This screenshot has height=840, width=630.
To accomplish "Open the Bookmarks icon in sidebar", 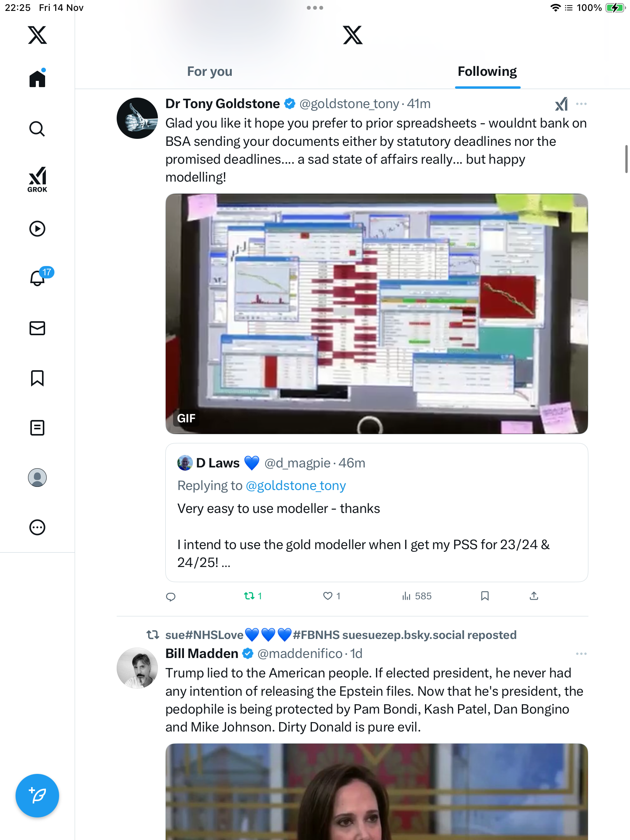I will 37,378.
